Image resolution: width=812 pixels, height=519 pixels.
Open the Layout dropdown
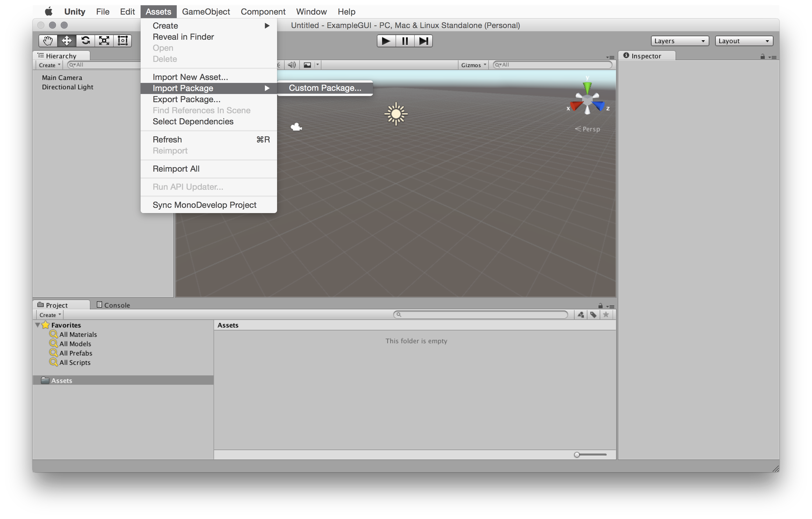pyautogui.click(x=743, y=41)
